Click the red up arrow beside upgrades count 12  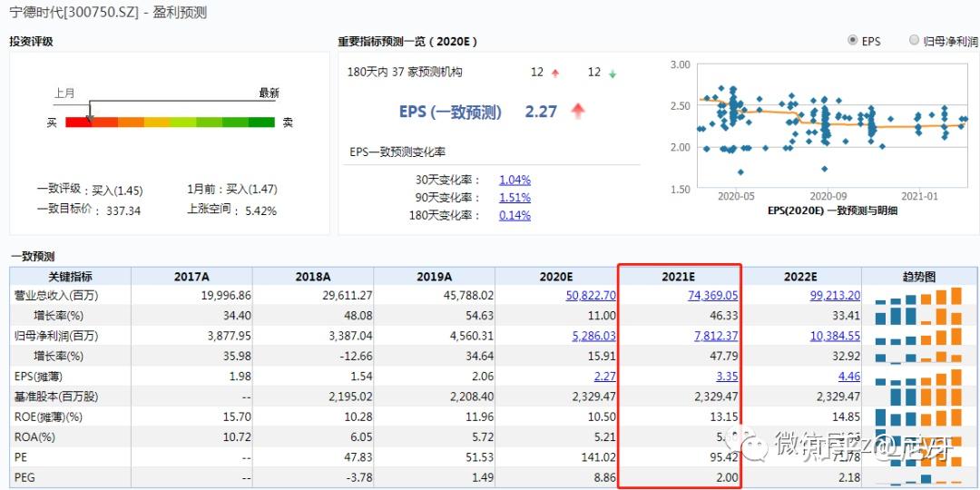(555, 73)
